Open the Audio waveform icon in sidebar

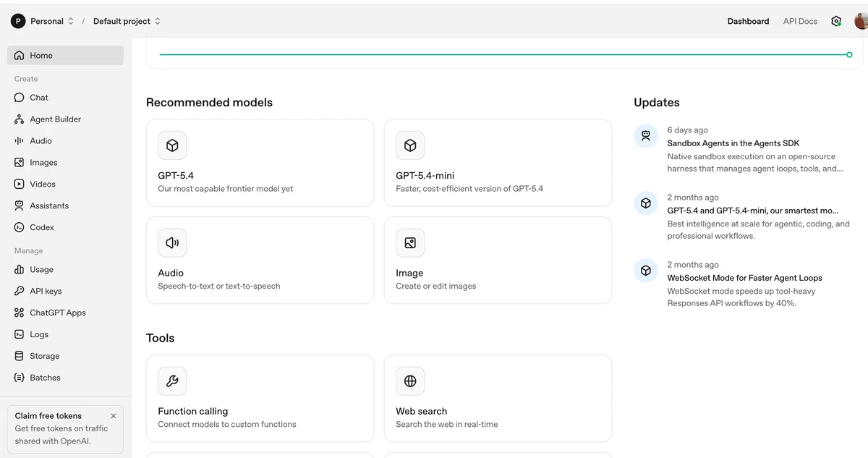click(x=20, y=141)
